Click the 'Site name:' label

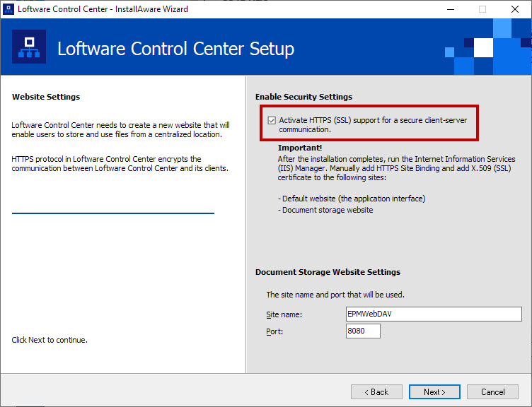click(x=284, y=314)
